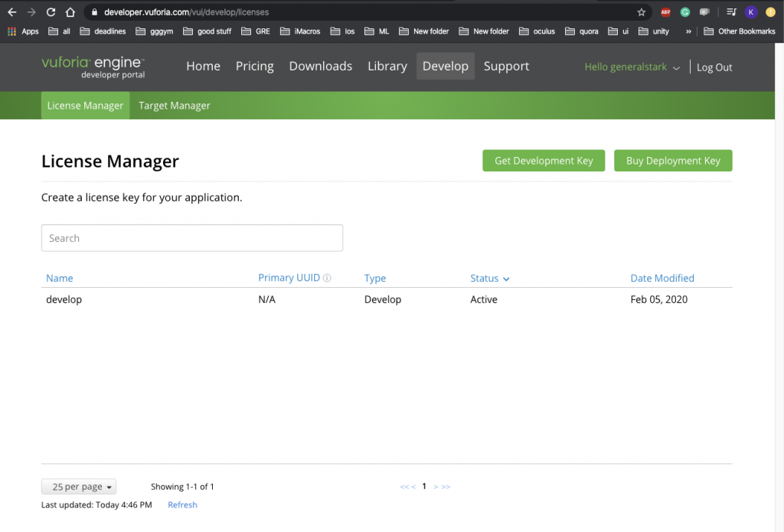Screen dimensions: 784x532
Task: Sort licenses by Date Modified
Action: pyautogui.click(x=662, y=278)
